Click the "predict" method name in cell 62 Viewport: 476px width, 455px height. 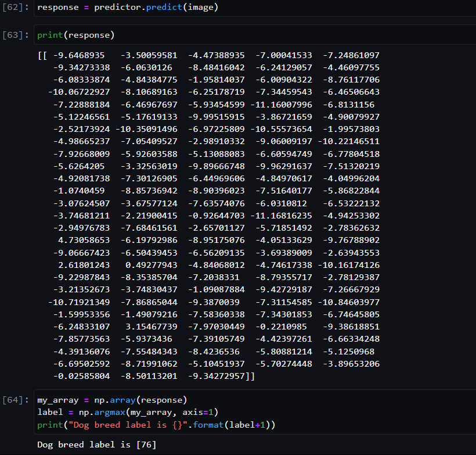click(164, 8)
